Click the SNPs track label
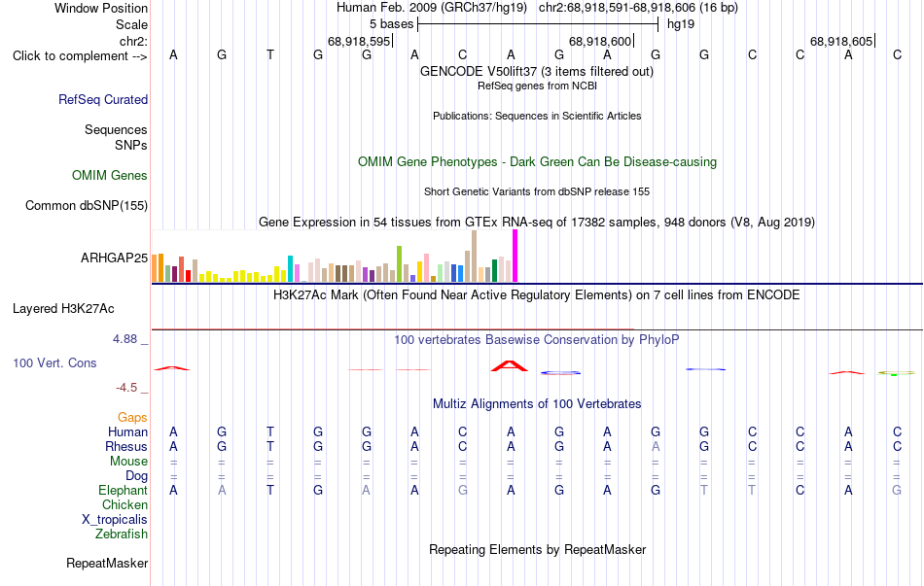Screen dimensions: 924x586 tap(131, 145)
